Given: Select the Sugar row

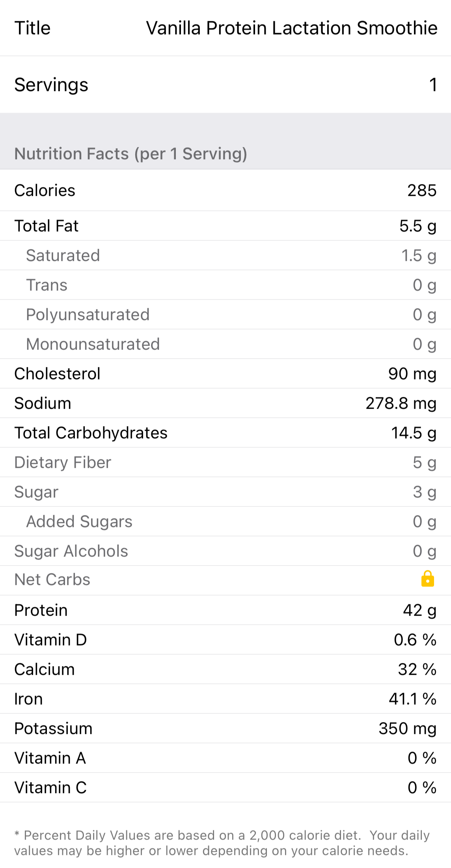Looking at the screenshot, I should [225, 492].
